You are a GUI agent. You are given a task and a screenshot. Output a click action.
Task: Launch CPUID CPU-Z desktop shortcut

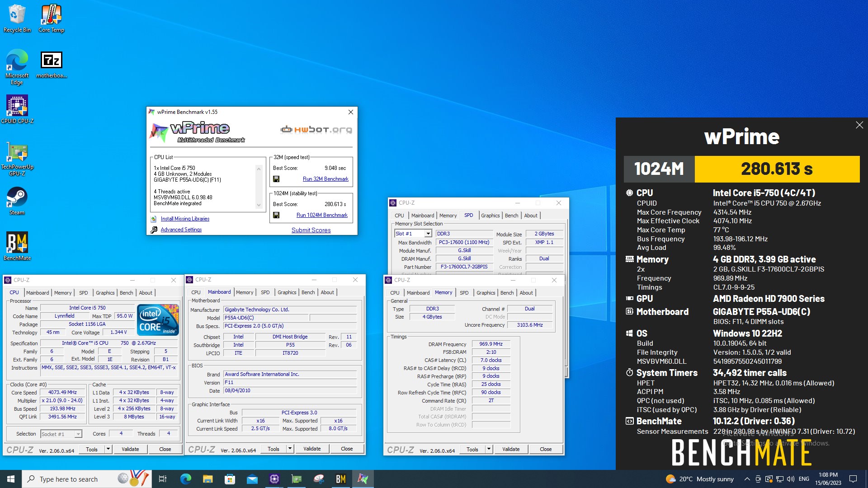(x=17, y=109)
